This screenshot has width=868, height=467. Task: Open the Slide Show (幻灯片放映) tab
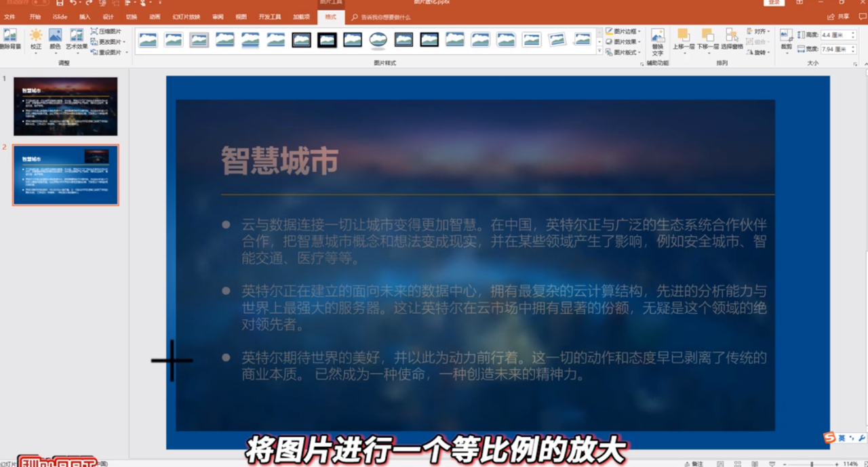186,17
